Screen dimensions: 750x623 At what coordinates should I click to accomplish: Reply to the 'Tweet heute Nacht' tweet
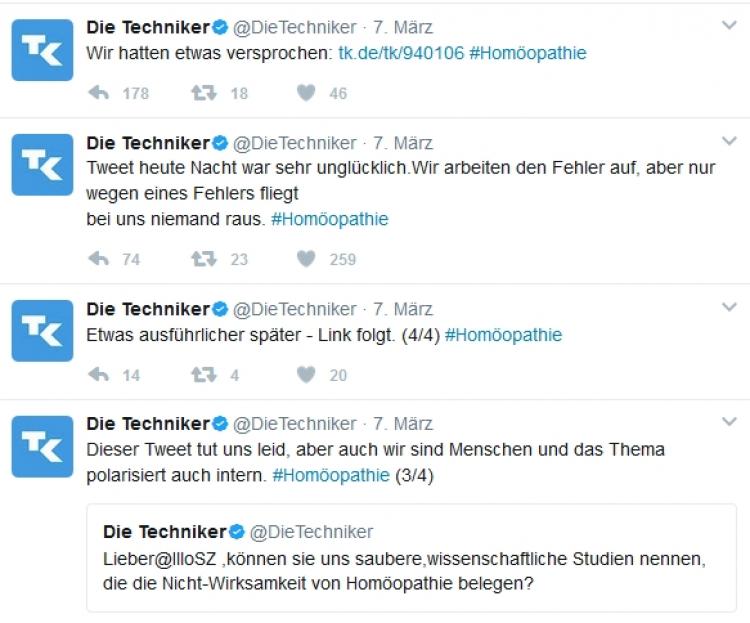click(99, 259)
